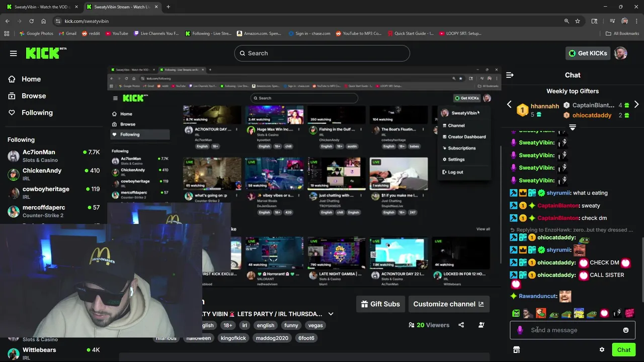
Task: Share the stream using the share icon
Action: point(461,325)
